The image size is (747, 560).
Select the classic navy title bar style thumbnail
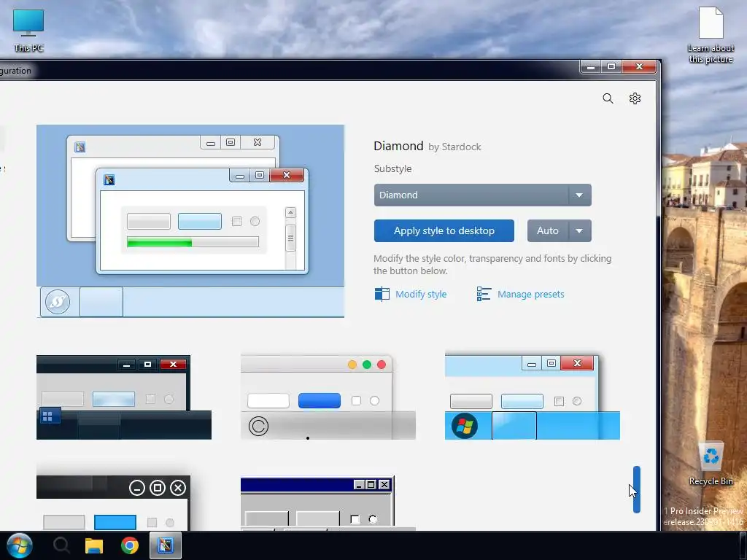coord(328,504)
